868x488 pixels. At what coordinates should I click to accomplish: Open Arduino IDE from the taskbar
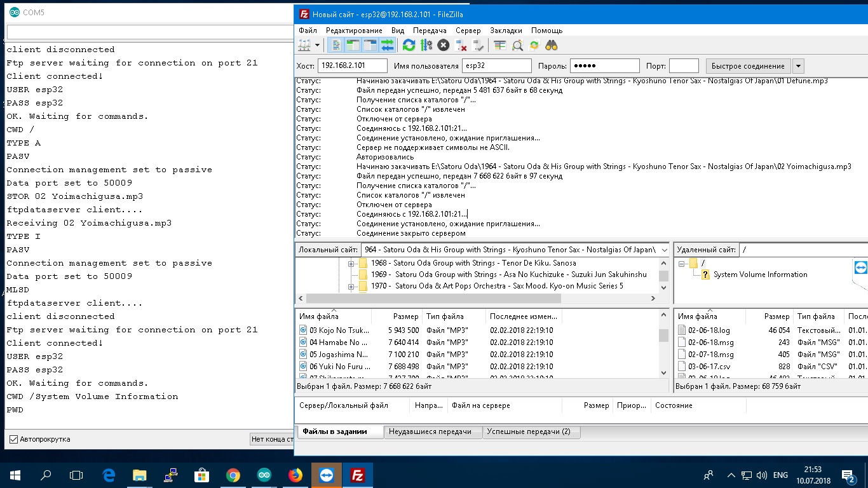(264, 475)
